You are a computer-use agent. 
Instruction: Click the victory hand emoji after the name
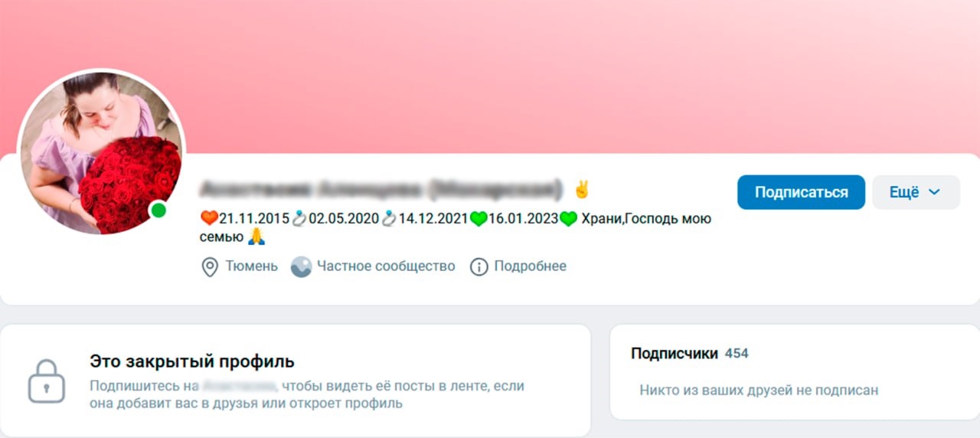583,188
